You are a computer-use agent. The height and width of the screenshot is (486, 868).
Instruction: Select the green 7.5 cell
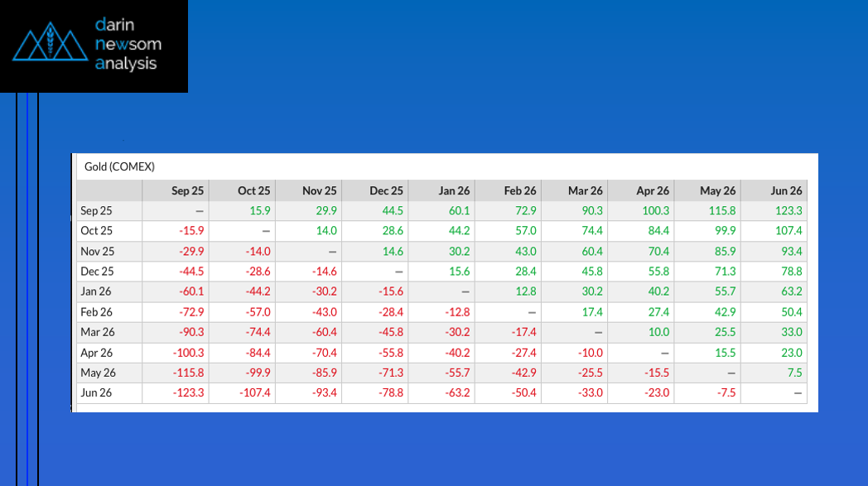point(793,373)
